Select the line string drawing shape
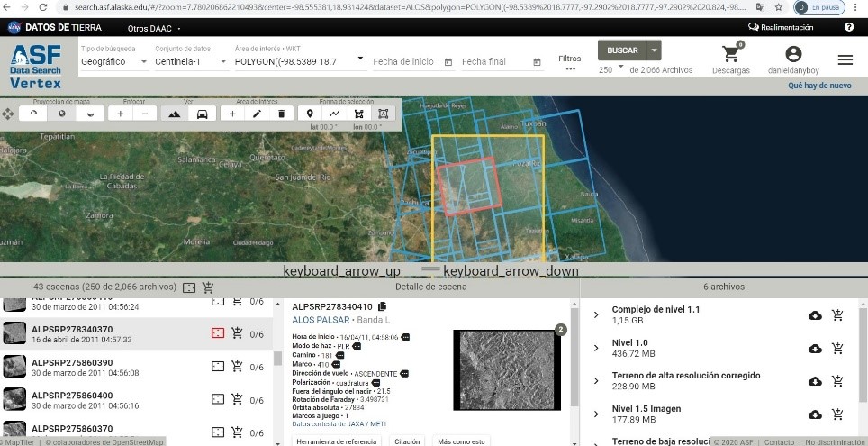The image size is (868, 446). (335, 114)
